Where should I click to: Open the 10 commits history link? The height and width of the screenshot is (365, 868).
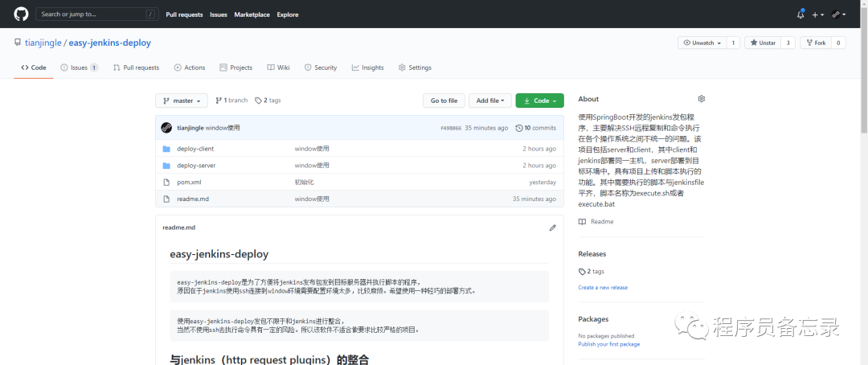pyautogui.click(x=535, y=128)
